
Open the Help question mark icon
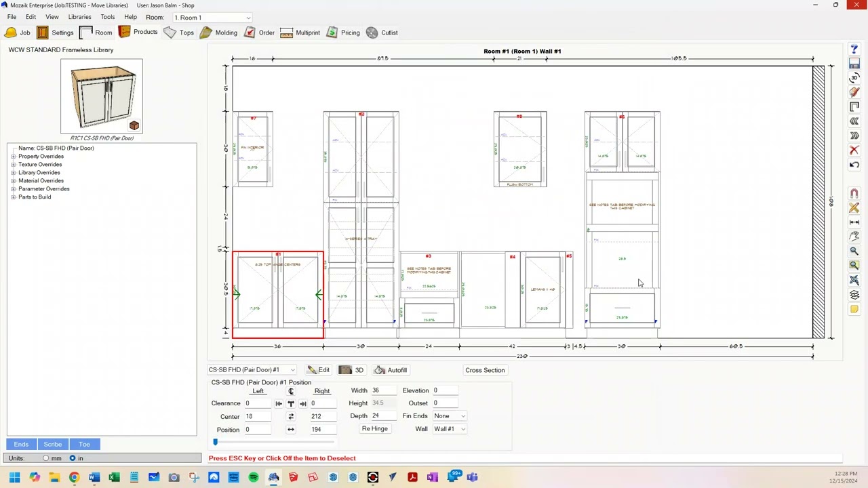point(854,49)
